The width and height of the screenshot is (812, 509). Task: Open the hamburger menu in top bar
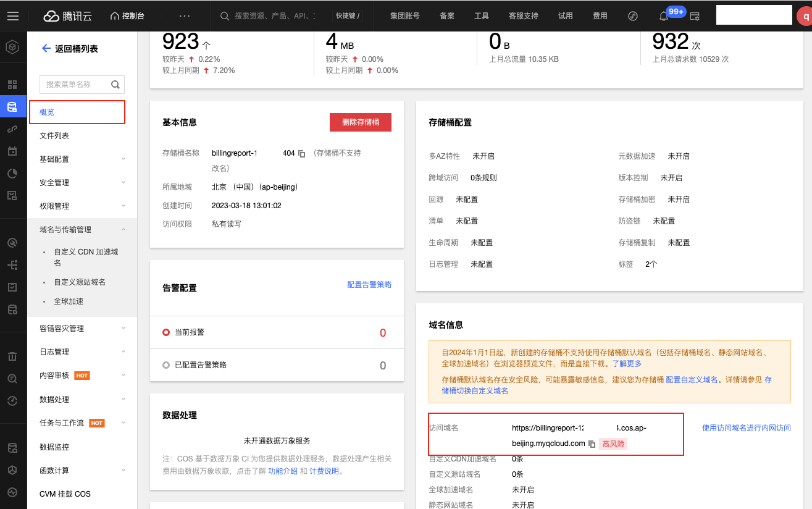click(x=13, y=15)
